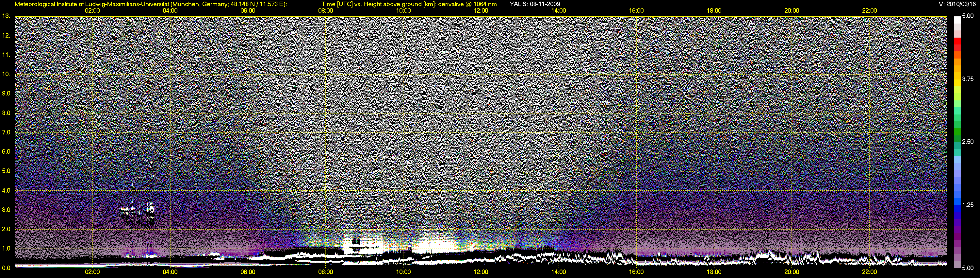Select the 2.0 km height axis label
Viewport: 980px width, 278px height.
6,229
